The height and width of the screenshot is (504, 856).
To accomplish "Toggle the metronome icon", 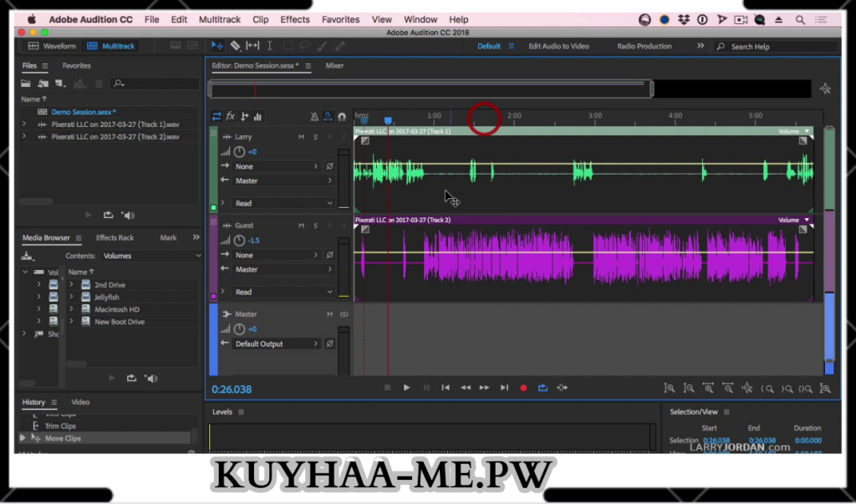I will (x=314, y=116).
